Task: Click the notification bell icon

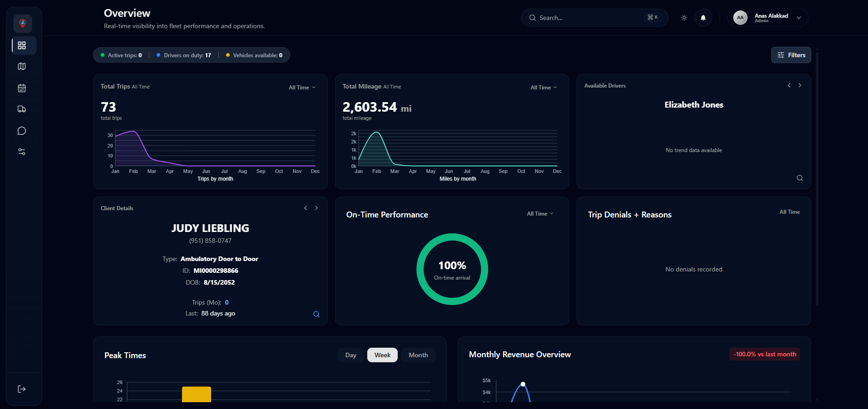Action: [703, 18]
